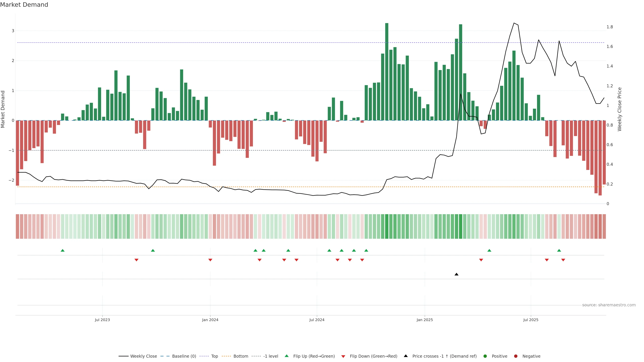
Task: Click the first green flip-up marker before Jul 2023
Action: (x=63, y=250)
